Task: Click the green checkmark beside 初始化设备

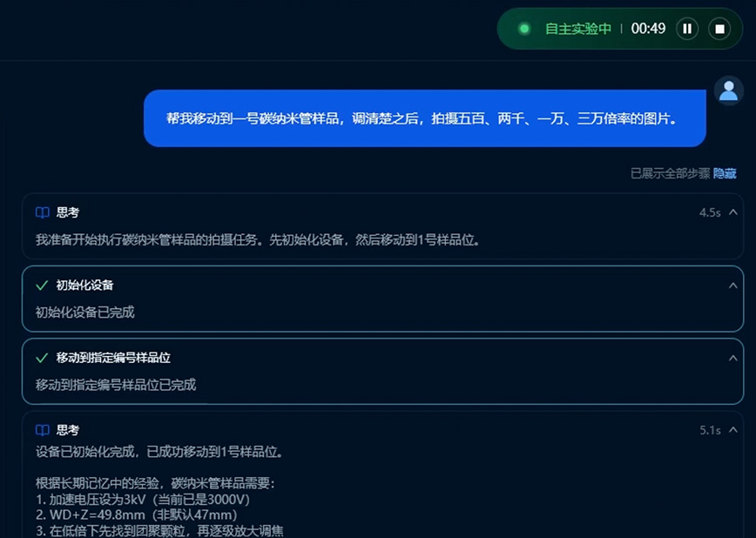Action: [x=42, y=286]
